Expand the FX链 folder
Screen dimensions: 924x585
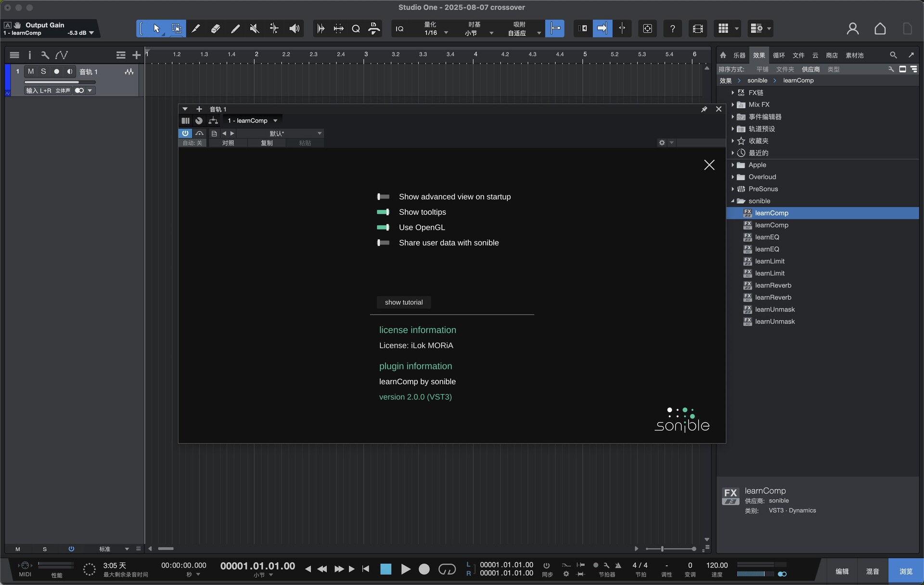(732, 92)
